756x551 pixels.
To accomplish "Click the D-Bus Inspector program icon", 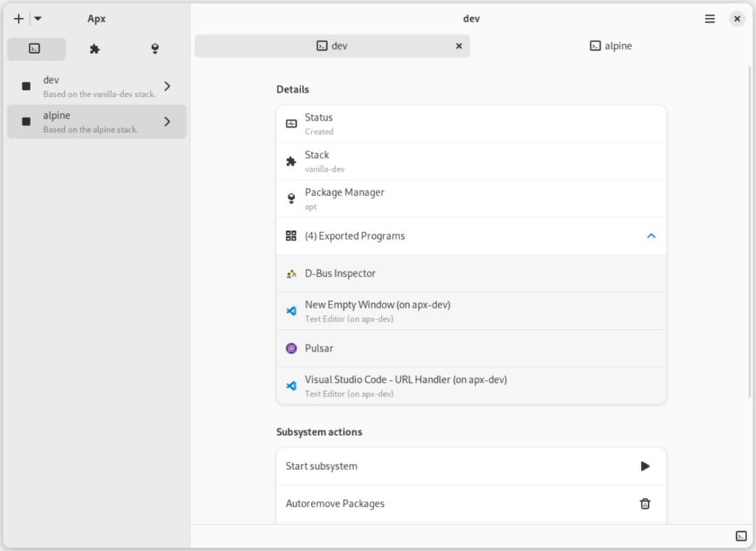I will click(x=291, y=274).
